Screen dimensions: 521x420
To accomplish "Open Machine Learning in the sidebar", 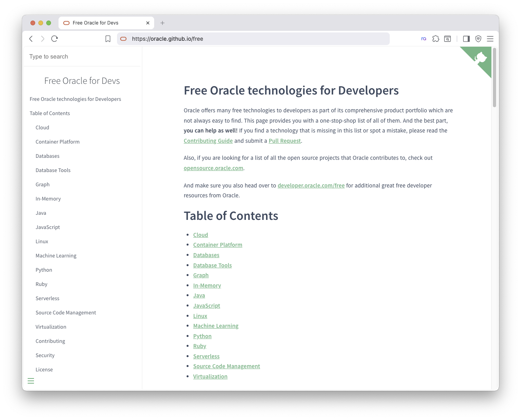I will click(x=56, y=256).
